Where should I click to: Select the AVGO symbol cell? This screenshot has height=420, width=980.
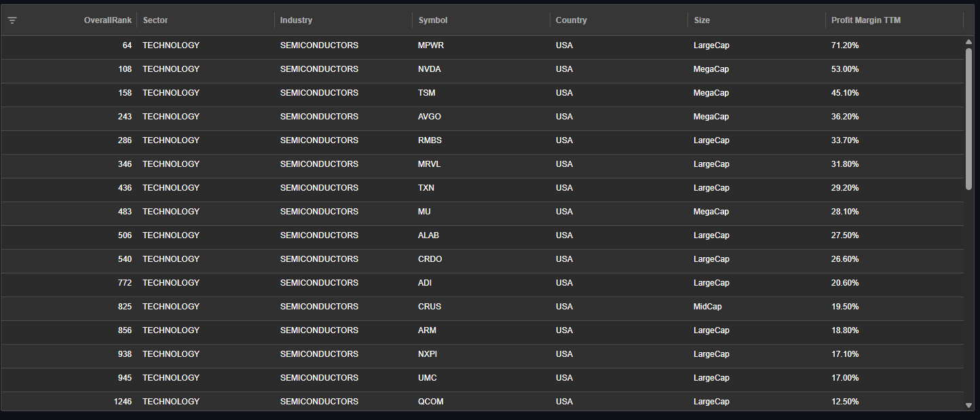pos(430,117)
